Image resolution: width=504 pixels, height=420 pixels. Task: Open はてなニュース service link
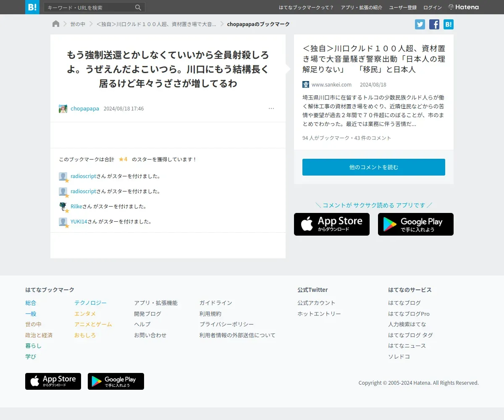tap(407, 346)
